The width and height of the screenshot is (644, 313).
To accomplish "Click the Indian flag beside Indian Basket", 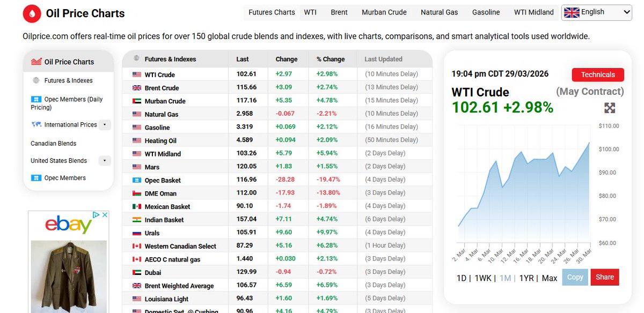I will pos(136,220).
